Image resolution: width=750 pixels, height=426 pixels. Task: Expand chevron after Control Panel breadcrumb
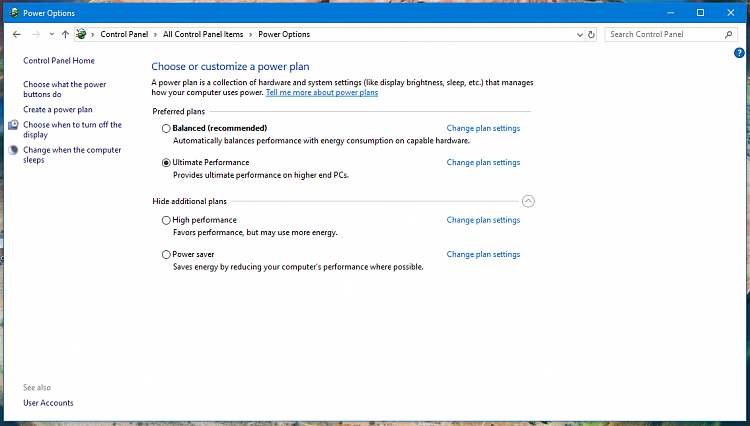coord(155,34)
